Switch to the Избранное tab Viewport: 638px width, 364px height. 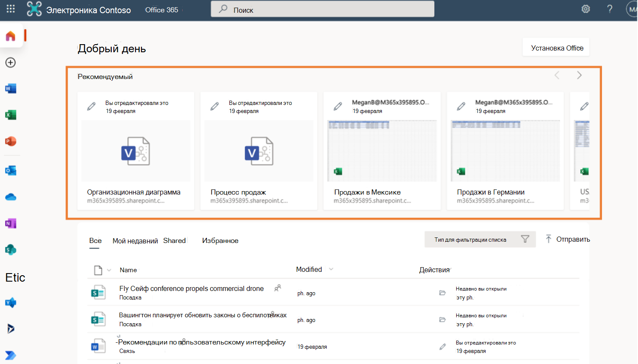coord(220,240)
